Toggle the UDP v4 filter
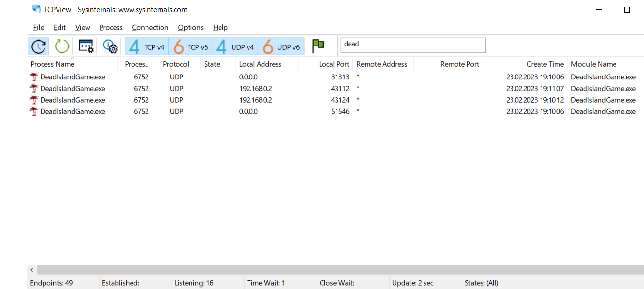 click(235, 46)
